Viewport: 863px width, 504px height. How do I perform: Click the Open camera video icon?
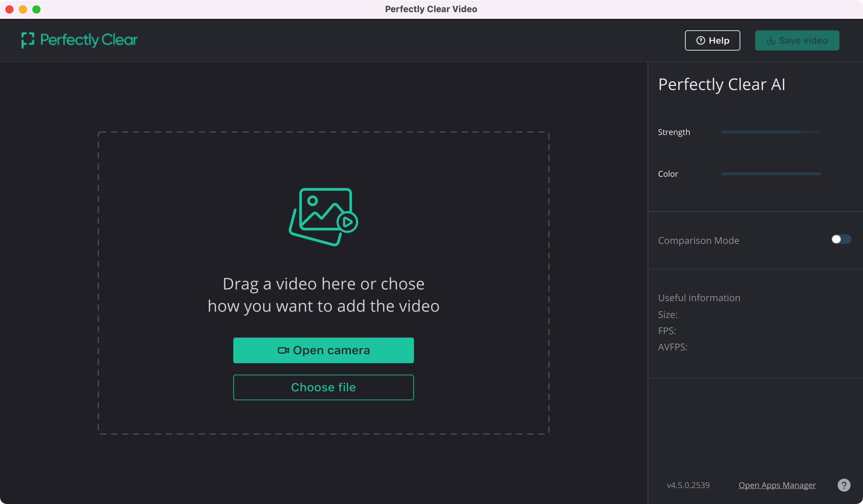282,350
